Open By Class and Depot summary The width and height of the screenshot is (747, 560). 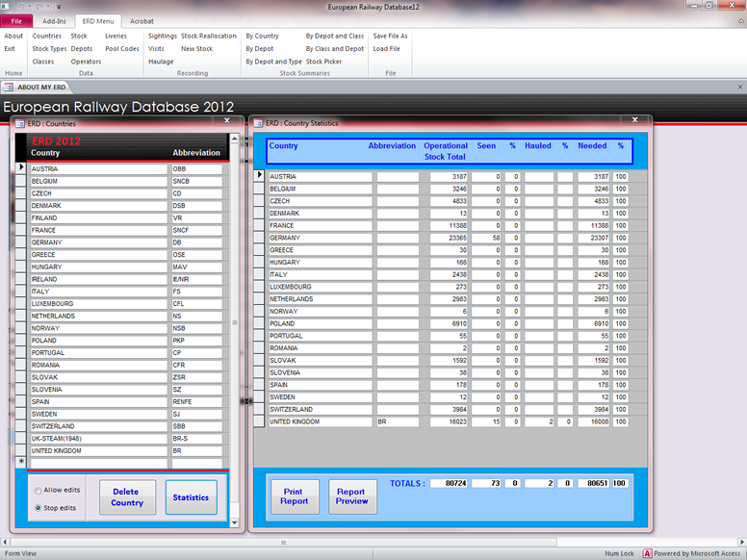335,48
